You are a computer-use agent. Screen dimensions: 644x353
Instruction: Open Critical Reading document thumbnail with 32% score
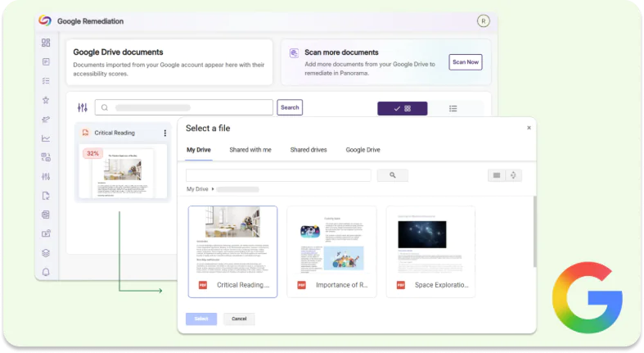[x=123, y=172]
